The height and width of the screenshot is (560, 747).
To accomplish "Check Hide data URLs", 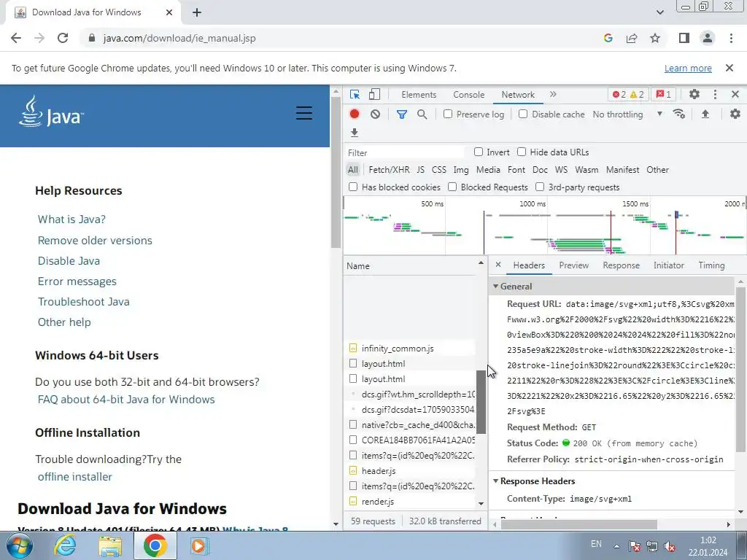I will 522,152.
